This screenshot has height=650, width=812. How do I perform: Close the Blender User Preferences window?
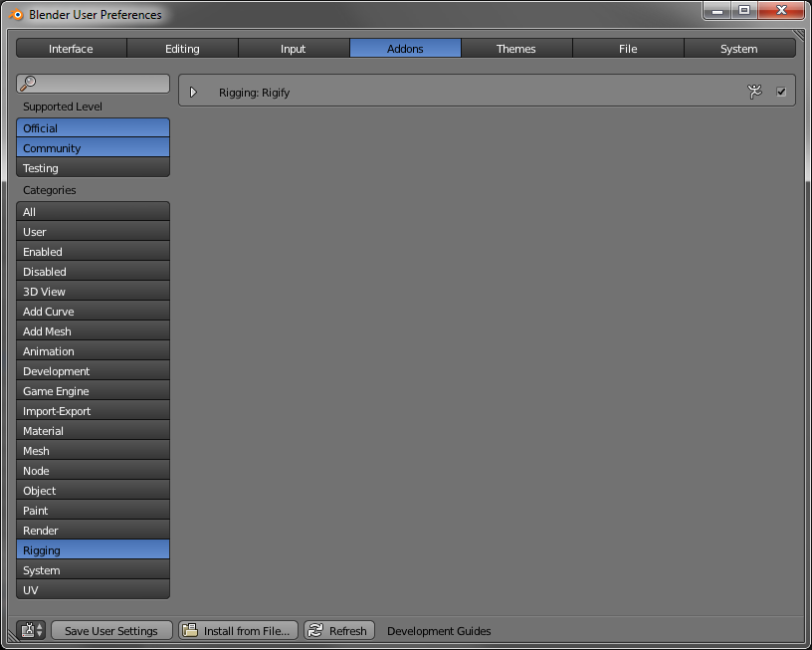click(x=781, y=10)
